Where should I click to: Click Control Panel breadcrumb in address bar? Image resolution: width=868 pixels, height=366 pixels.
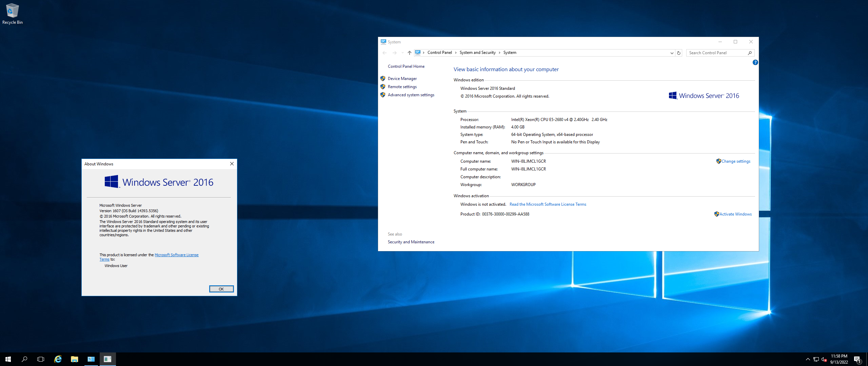click(x=439, y=53)
